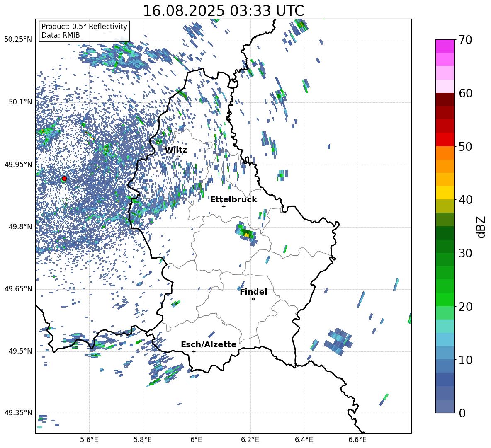Click the Data: RMIB text

61,35
